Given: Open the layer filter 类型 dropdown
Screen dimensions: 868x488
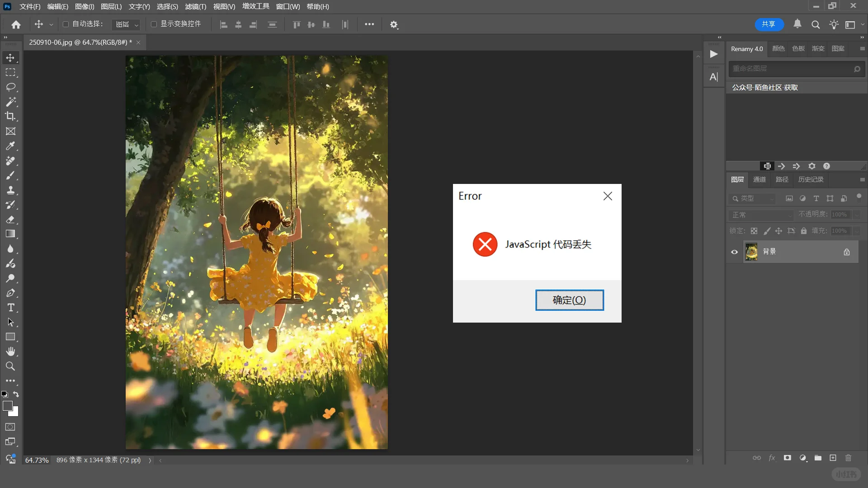Looking at the screenshot, I should 753,198.
